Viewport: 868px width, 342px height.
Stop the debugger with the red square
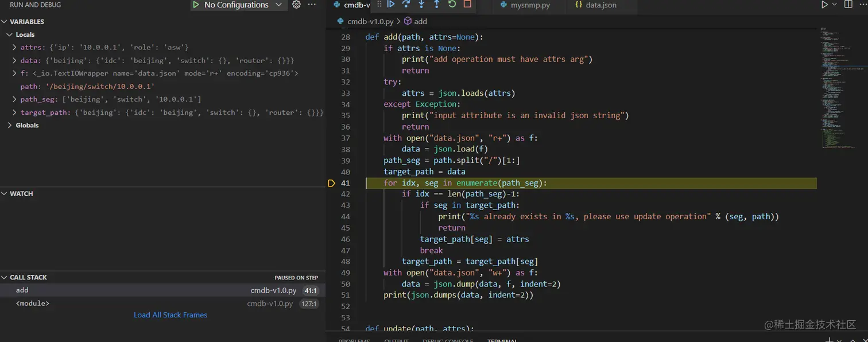[x=467, y=5]
